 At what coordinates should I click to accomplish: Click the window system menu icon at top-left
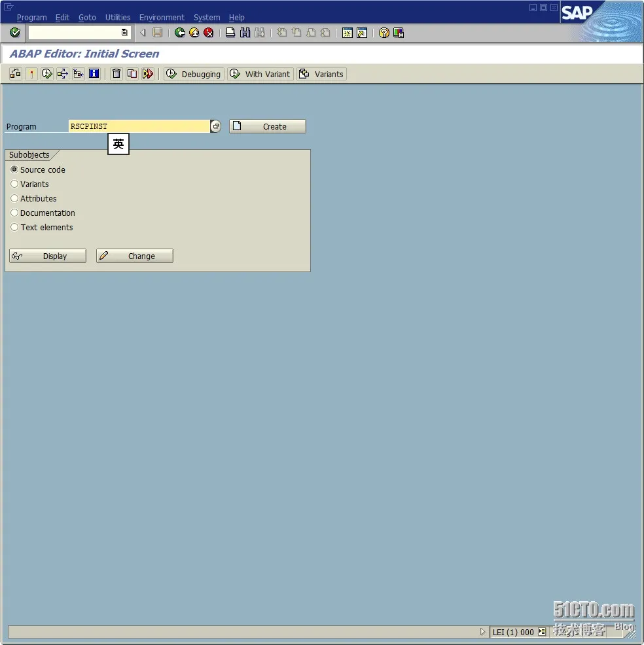(x=9, y=7)
